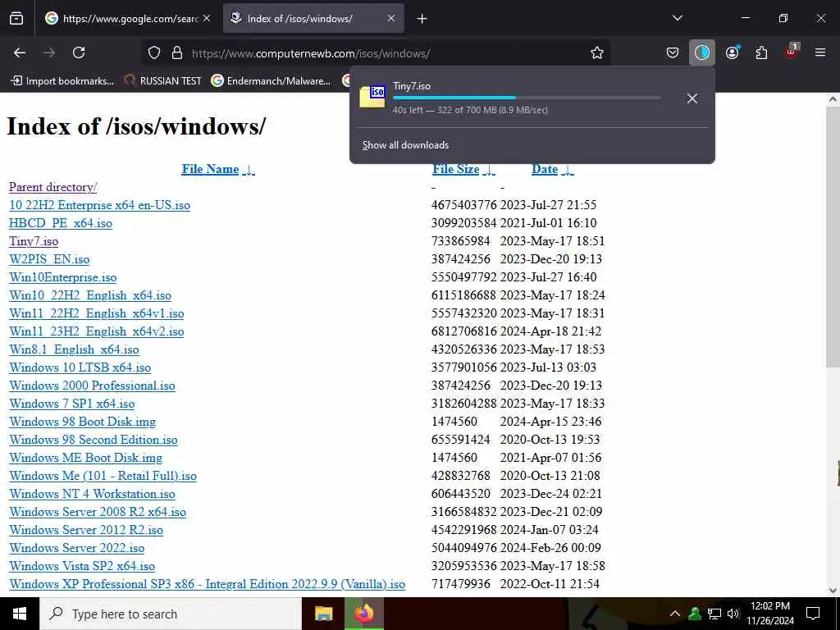This screenshot has height=630, width=840.
Task: Open the Pocket save icon
Action: click(673, 52)
